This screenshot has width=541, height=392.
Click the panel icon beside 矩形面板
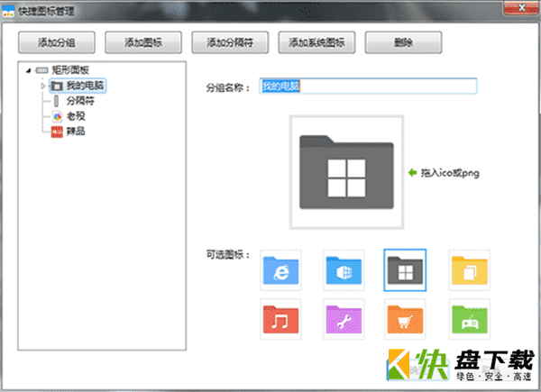click(41, 70)
